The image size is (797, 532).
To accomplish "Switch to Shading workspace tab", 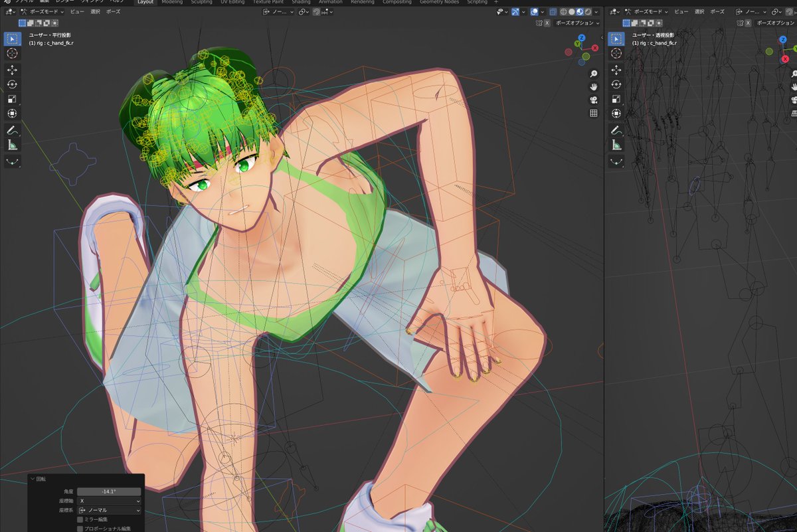I will coord(301,2).
